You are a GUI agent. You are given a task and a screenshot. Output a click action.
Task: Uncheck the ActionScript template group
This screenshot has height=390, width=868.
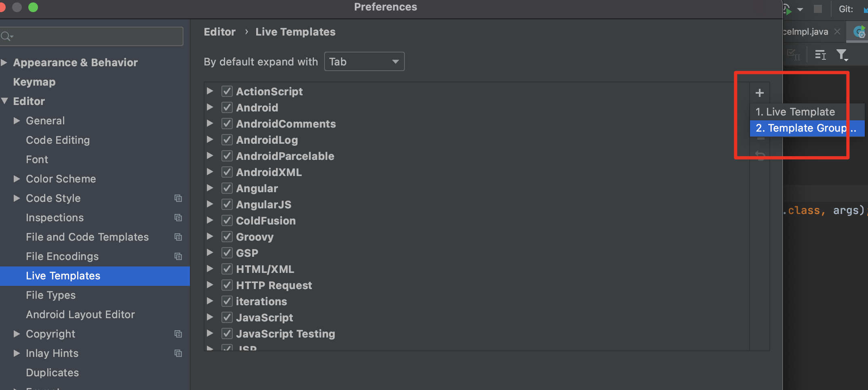[x=227, y=92]
